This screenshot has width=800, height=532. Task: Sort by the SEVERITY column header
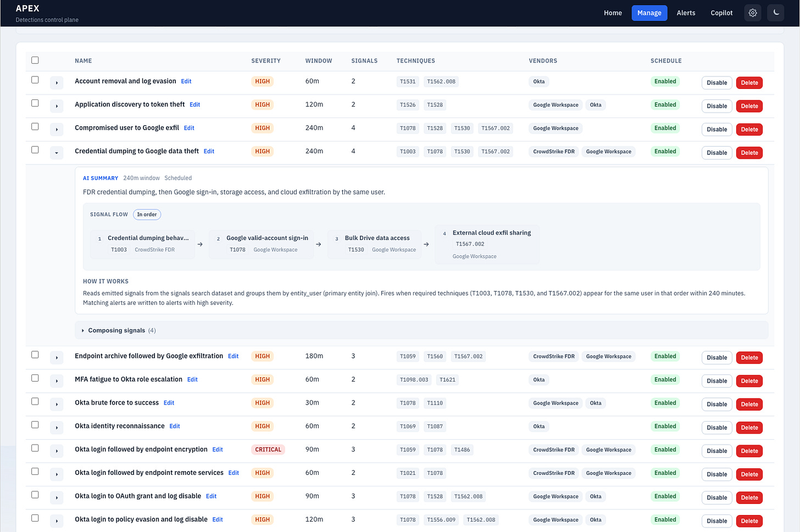tap(266, 61)
